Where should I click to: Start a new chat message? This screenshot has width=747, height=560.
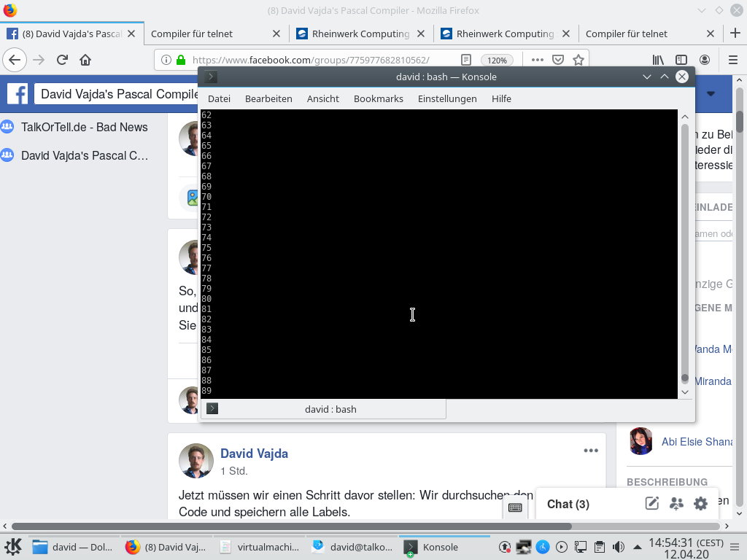click(651, 504)
